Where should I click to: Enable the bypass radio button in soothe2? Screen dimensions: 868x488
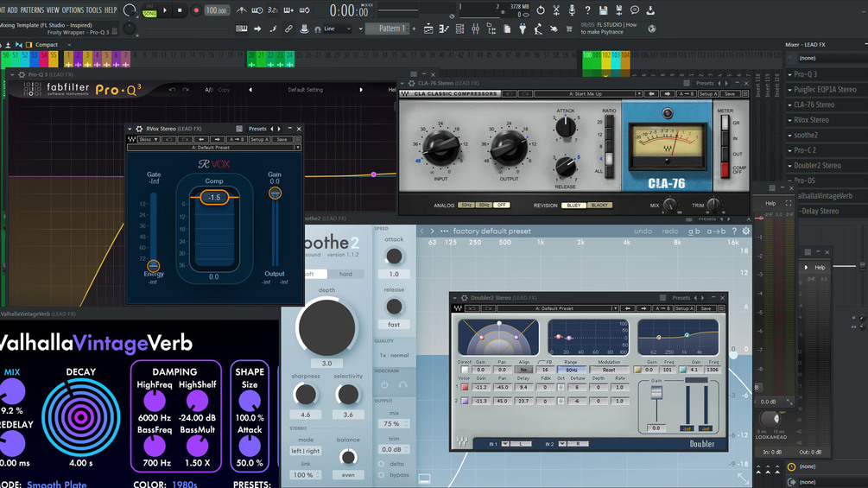381,475
